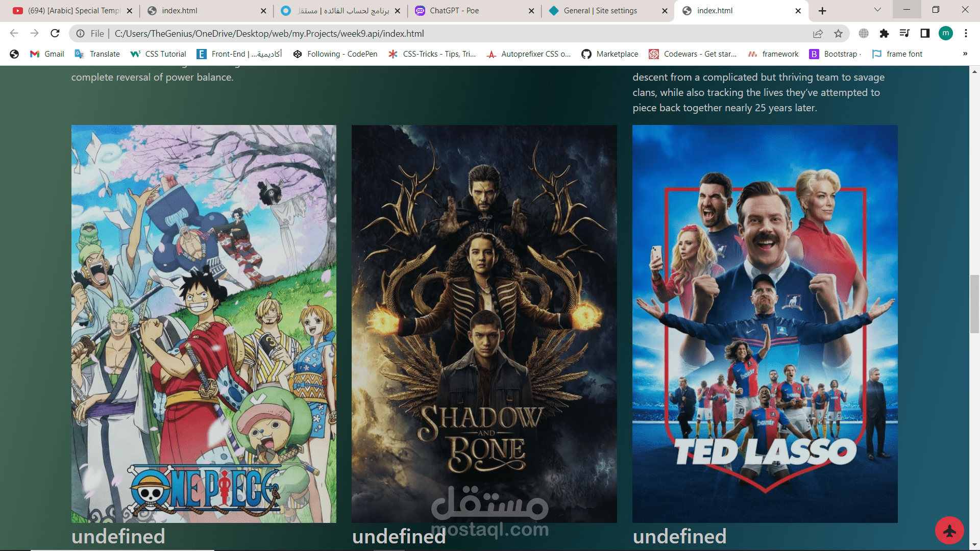980x551 pixels.
Task: Click the Shadow and Bone poster
Action: 484,323
